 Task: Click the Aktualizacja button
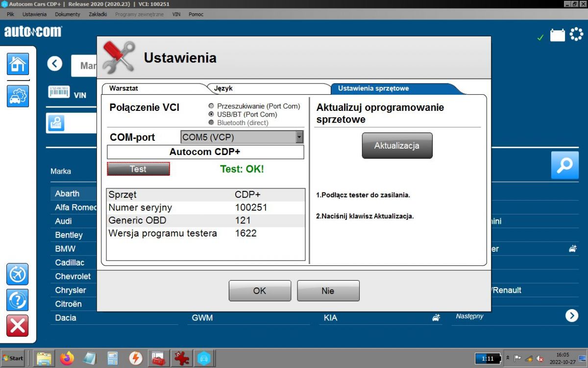[397, 146]
